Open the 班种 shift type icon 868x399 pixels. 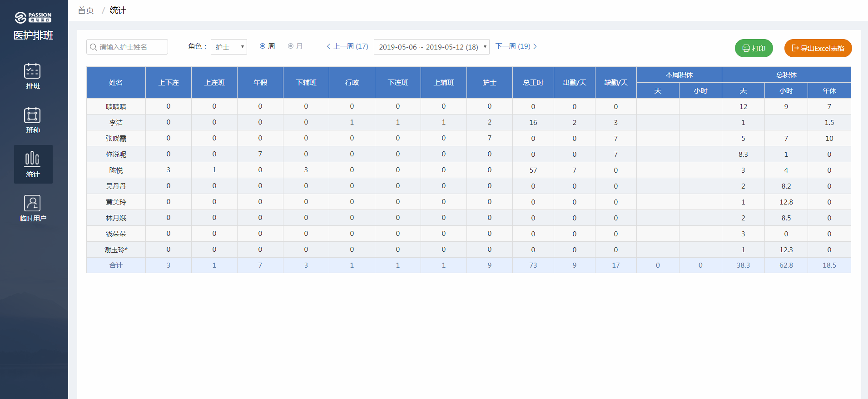click(32, 115)
